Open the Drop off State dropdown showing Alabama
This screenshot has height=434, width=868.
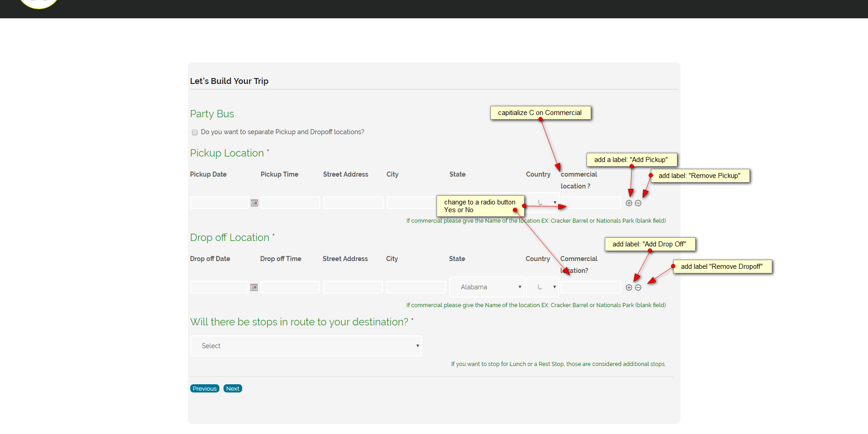click(487, 287)
